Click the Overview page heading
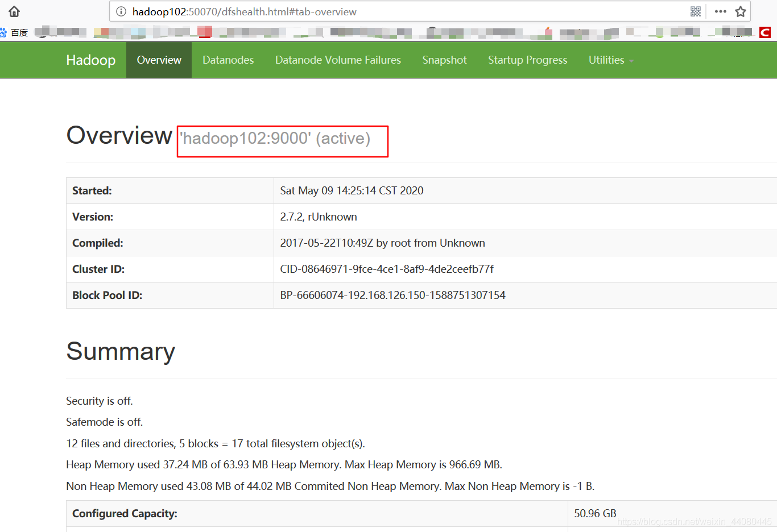 point(119,135)
